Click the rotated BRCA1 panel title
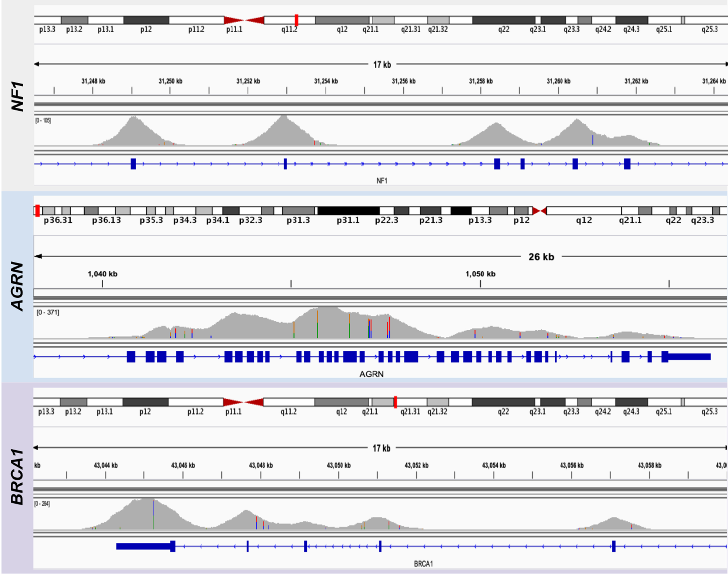The image size is (728, 575). pos(17,477)
